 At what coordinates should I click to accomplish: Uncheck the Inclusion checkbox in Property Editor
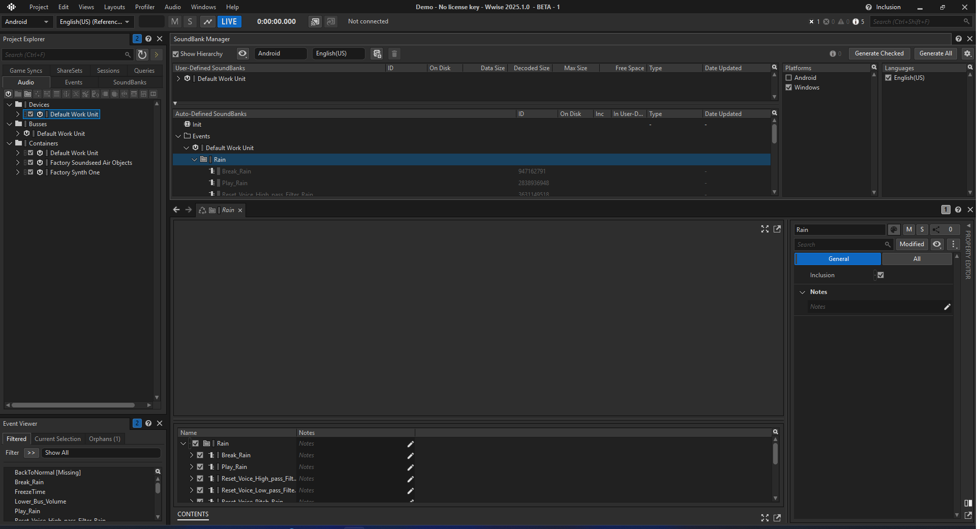(881, 275)
